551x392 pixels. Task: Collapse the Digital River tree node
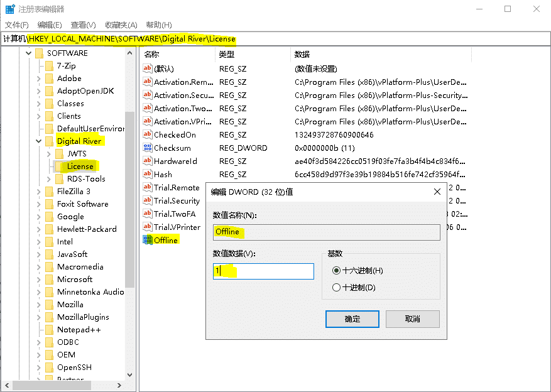click(39, 141)
